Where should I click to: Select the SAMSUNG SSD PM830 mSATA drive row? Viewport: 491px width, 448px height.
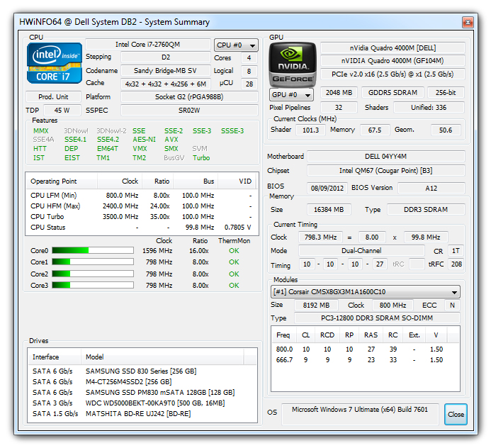tap(142, 392)
